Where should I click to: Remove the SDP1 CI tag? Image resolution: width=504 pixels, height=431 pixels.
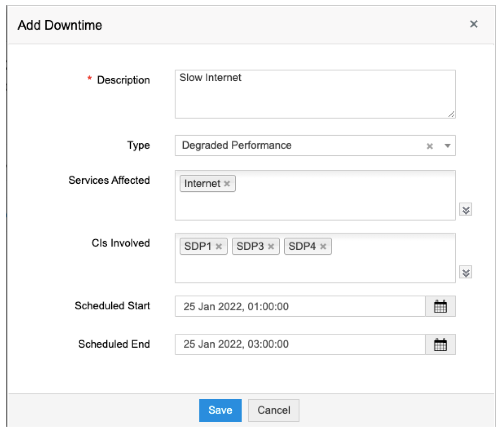tap(219, 247)
